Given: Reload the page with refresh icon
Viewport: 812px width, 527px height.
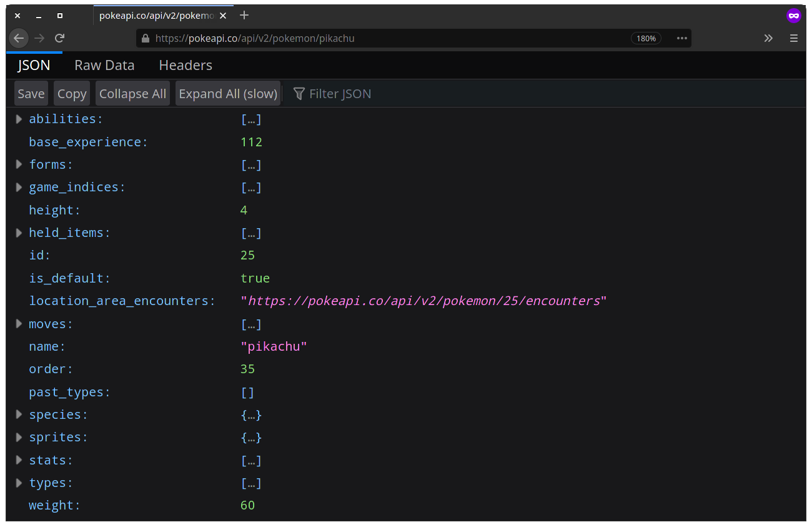Looking at the screenshot, I should [x=59, y=38].
